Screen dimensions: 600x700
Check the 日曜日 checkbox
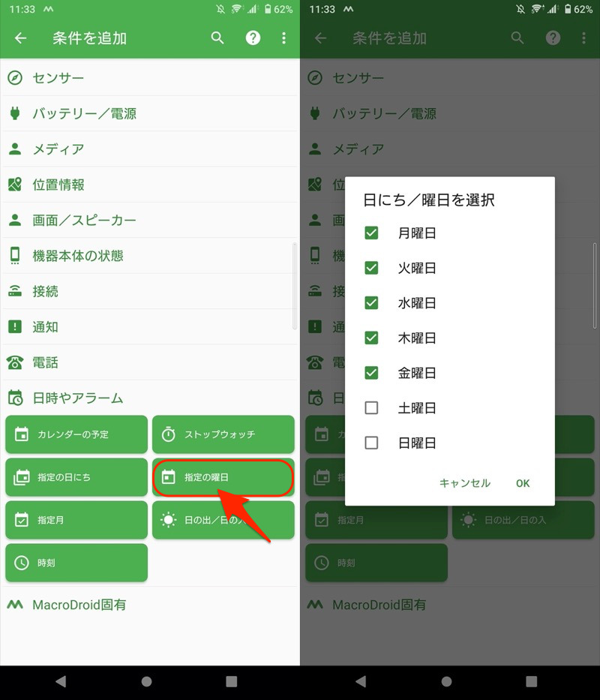[x=371, y=443]
